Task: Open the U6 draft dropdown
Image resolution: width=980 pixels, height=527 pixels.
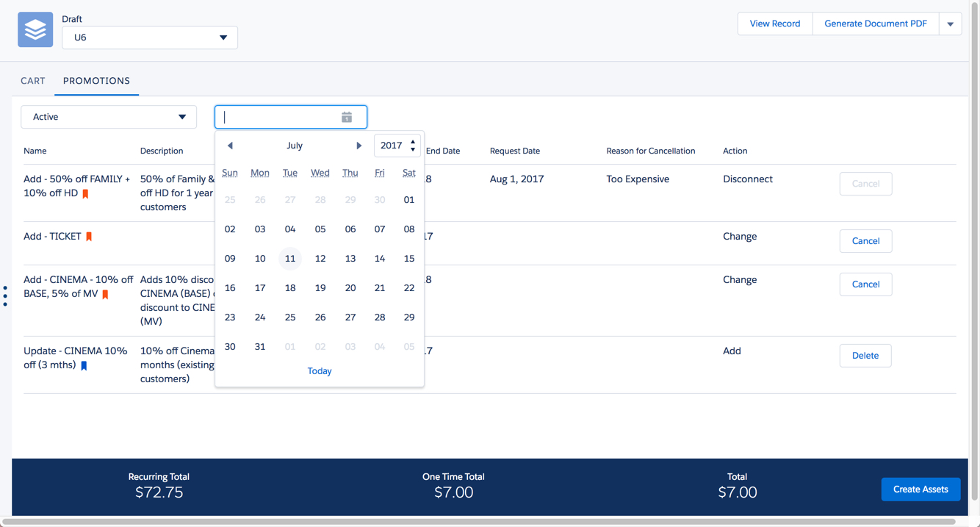Action: 150,37
